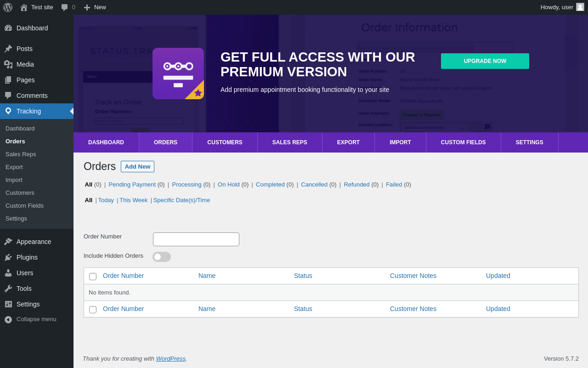Viewport: 588px width, 368px height.
Task: Click the comments bubble in admin bar
Action: point(65,7)
